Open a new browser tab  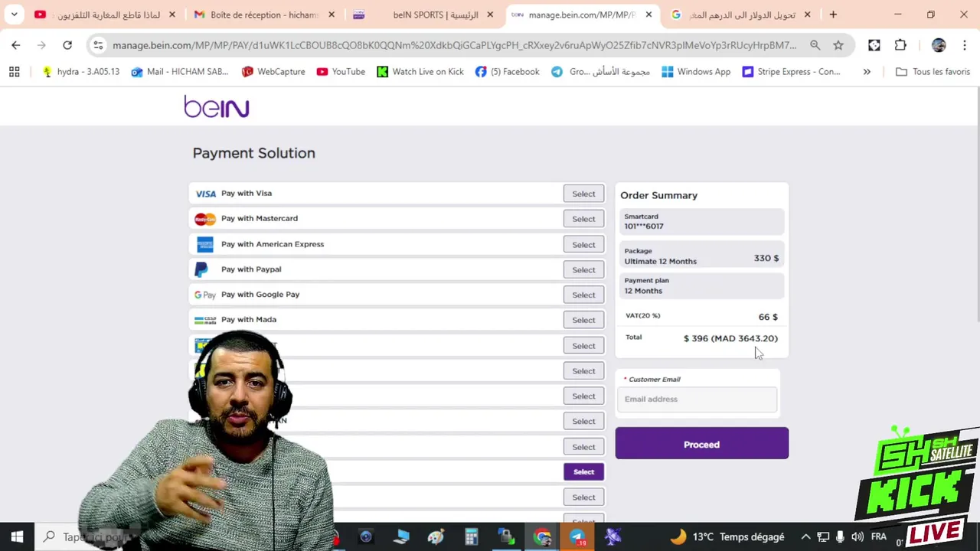[x=833, y=15]
